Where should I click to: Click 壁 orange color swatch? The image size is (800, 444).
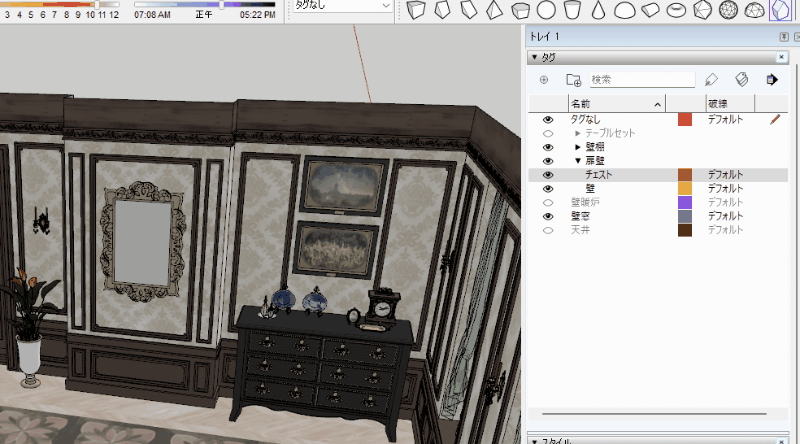coord(685,188)
